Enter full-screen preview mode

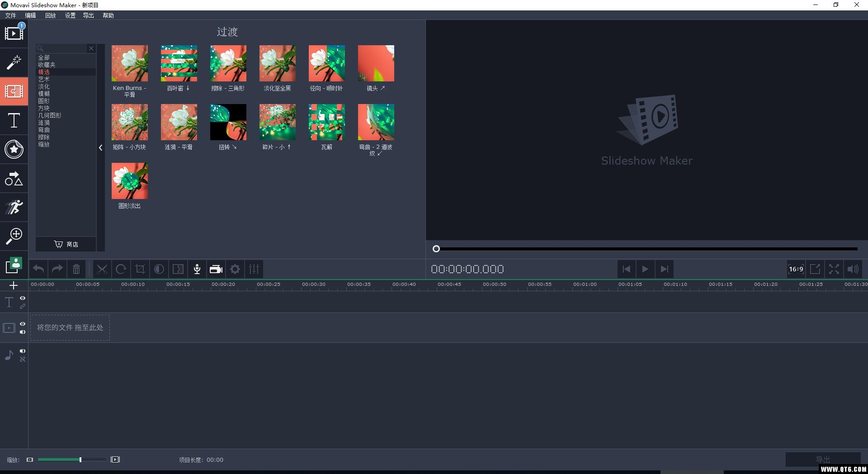point(834,269)
